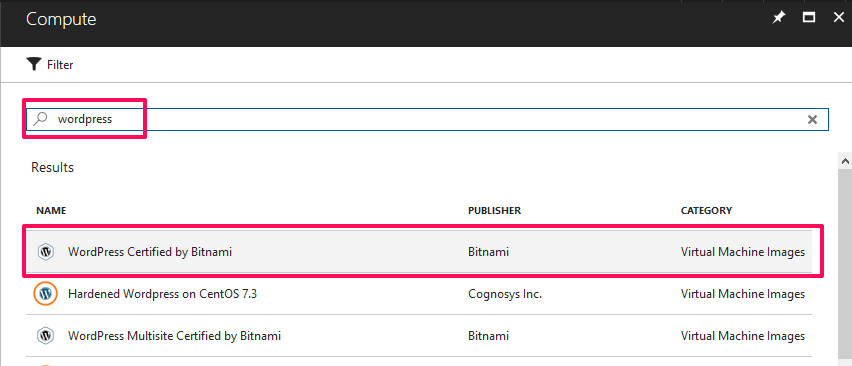Click Bitnami publisher in Multisite row
This screenshot has height=366, width=852.
(x=488, y=336)
